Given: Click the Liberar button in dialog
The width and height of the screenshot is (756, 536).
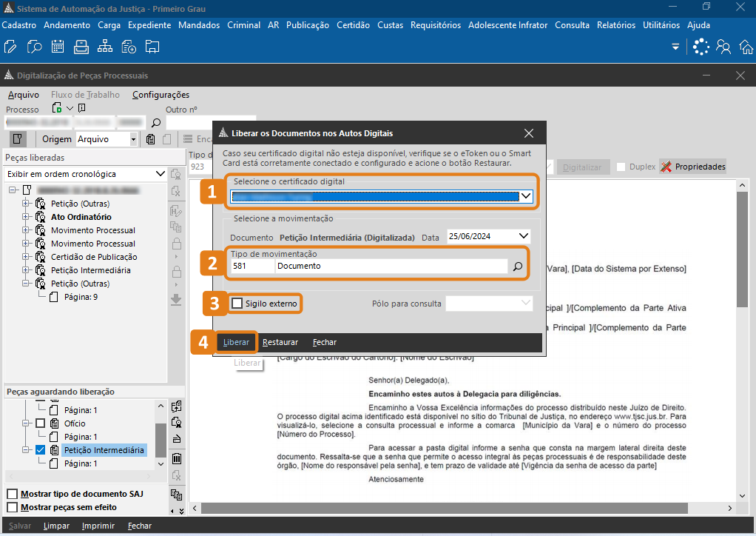Looking at the screenshot, I should coord(236,342).
